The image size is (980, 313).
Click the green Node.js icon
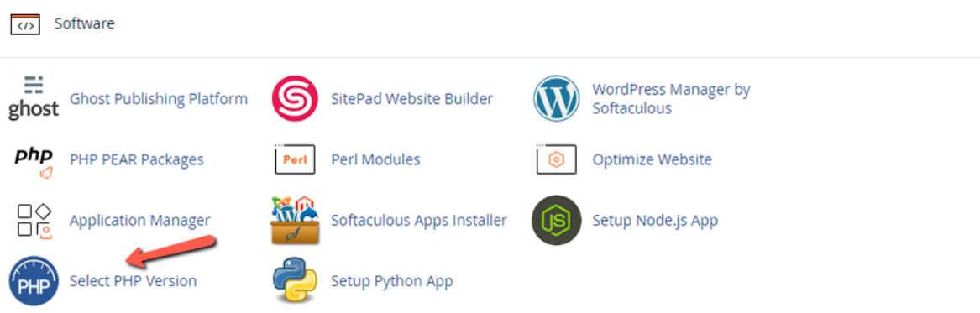pyautogui.click(x=556, y=221)
